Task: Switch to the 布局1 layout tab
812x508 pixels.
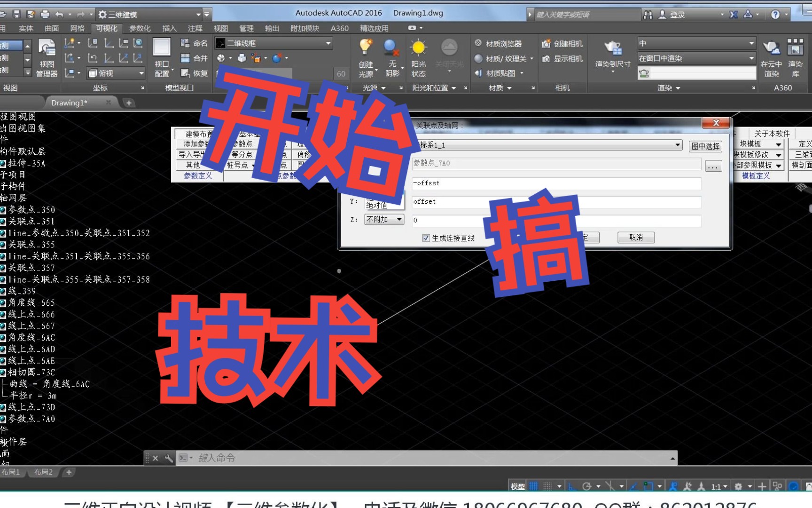Action: [12, 472]
